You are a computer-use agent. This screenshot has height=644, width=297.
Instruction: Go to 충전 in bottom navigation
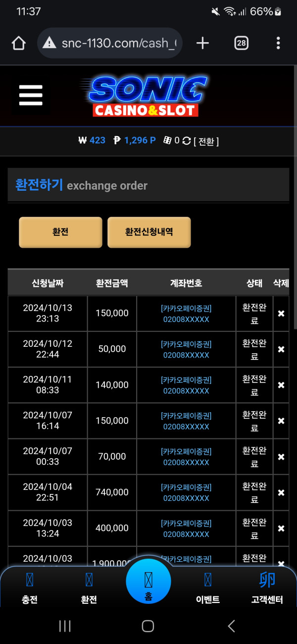tap(30, 588)
